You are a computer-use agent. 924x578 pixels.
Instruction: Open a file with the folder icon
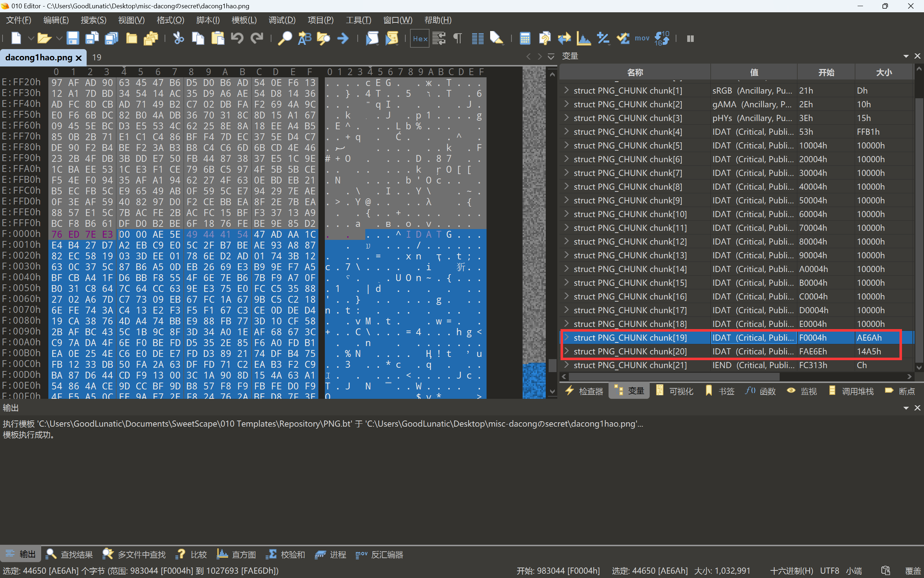tap(44, 38)
